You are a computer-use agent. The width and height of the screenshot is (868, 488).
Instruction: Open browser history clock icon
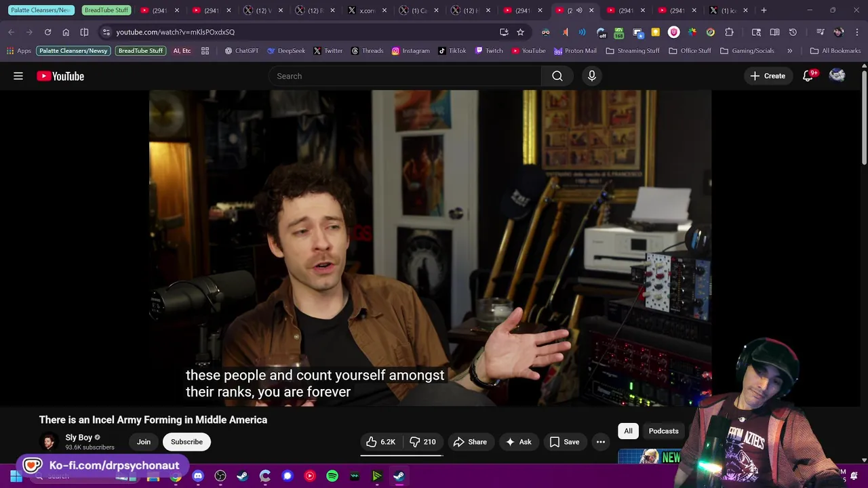coord(793,32)
